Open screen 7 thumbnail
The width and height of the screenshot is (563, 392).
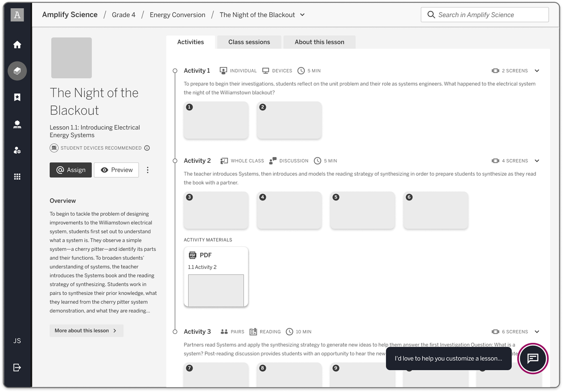(216, 375)
